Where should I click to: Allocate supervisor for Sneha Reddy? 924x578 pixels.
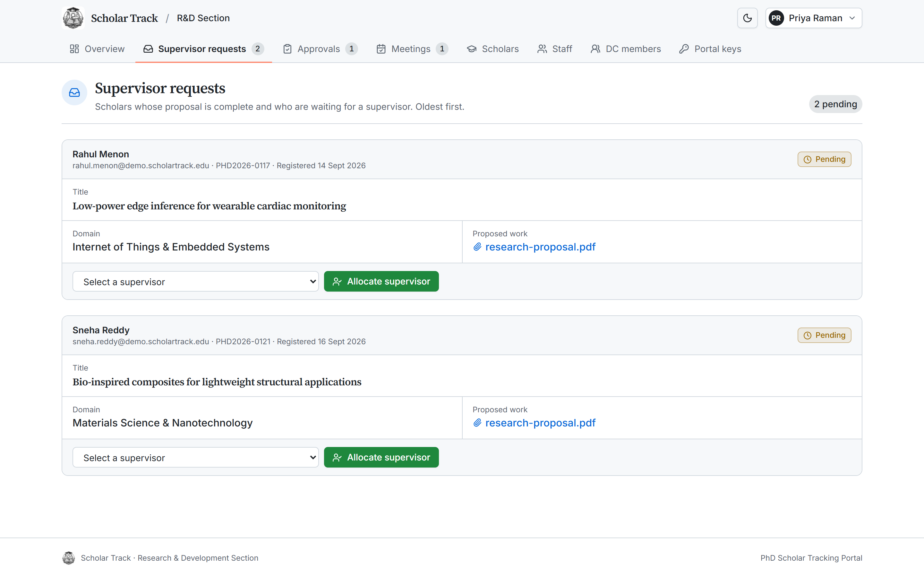tap(381, 457)
